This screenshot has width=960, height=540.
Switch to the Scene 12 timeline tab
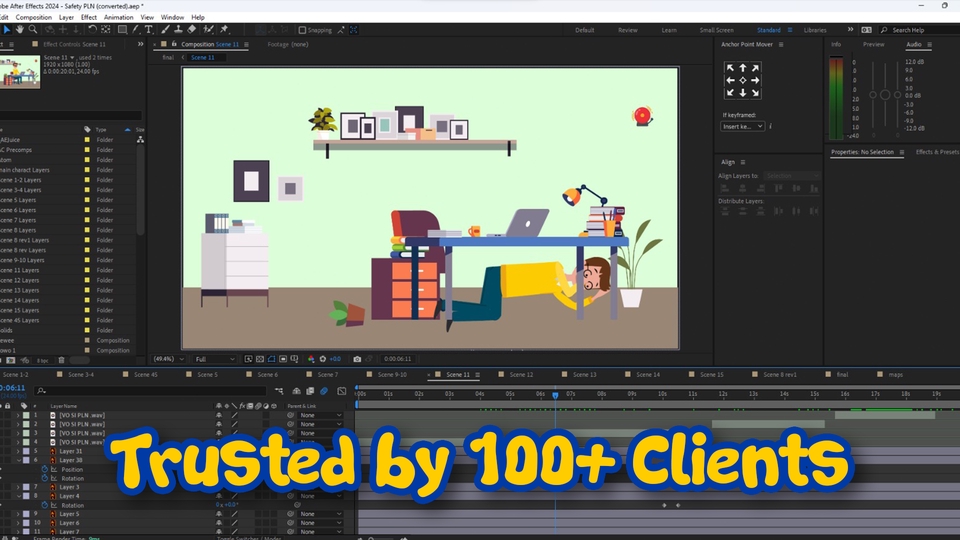[x=522, y=375]
